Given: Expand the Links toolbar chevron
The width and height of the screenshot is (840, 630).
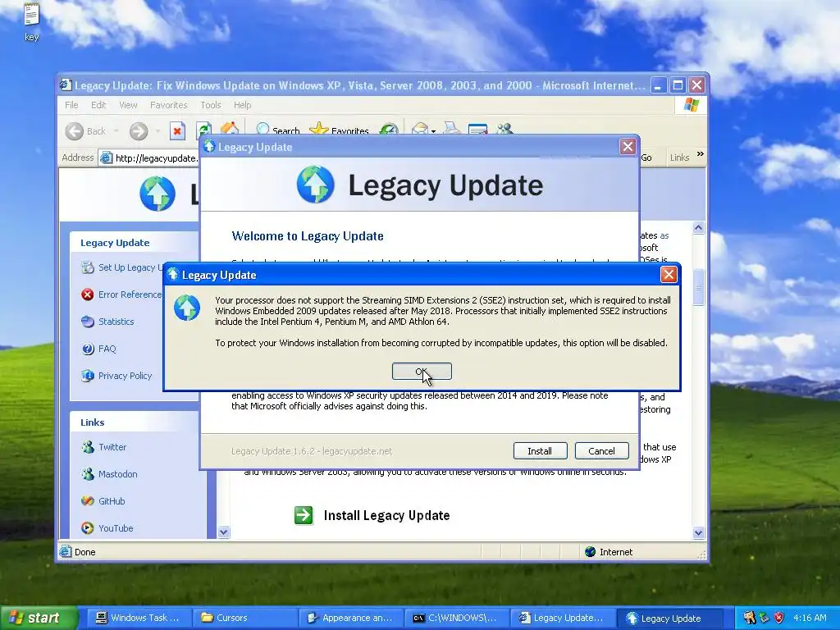Looking at the screenshot, I should coord(701,154).
